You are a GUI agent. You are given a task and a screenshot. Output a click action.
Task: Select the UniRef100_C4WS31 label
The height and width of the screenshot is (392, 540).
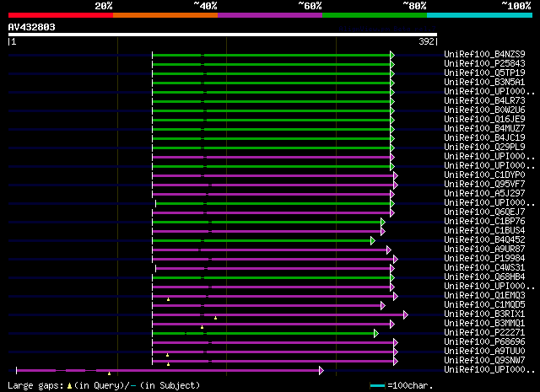coord(484,267)
